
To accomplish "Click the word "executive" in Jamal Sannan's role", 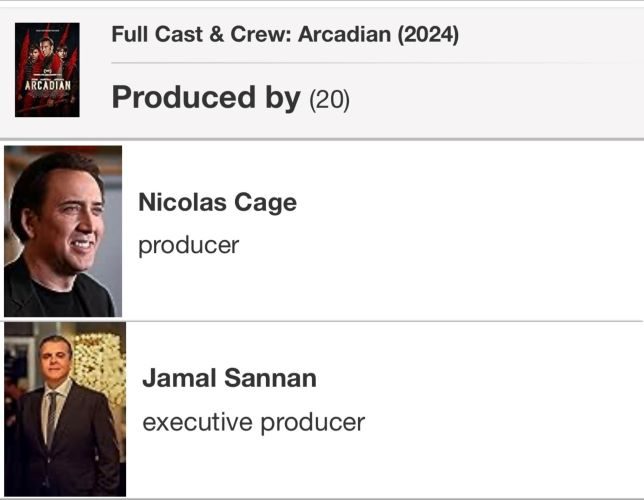I will pos(198,422).
